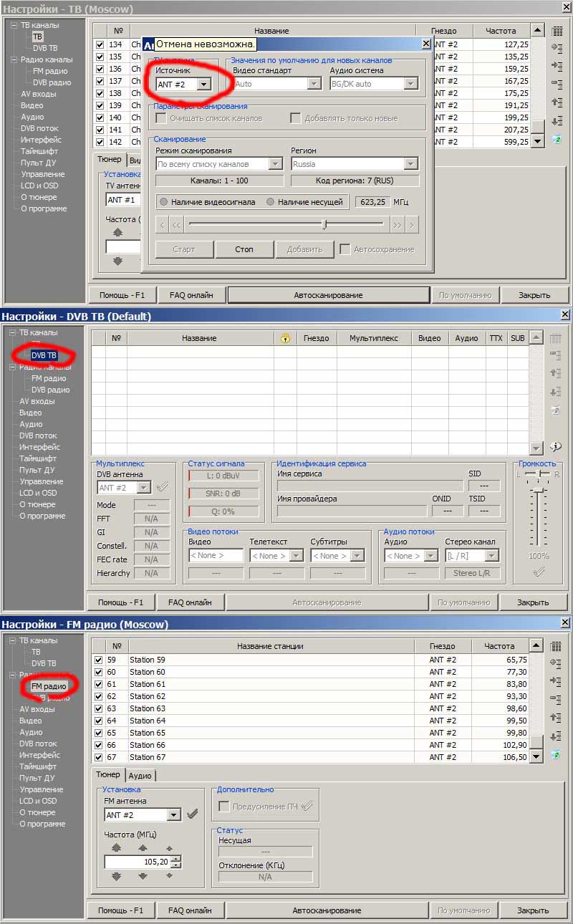
Task: Click the checkmark icon beside the FM антенна dropdown
Action: coord(192,814)
